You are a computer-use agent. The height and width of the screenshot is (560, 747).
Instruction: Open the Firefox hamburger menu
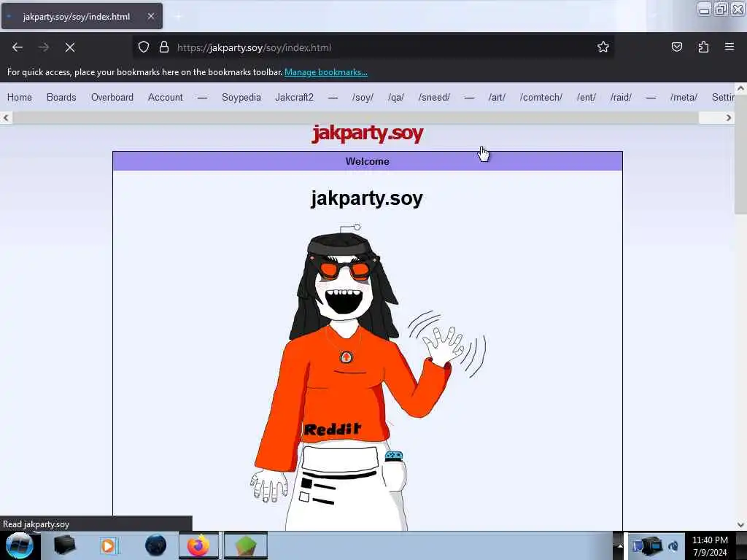(x=729, y=47)
